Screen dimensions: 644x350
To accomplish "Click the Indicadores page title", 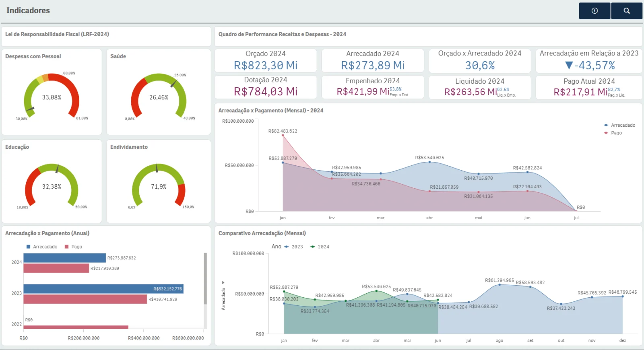I will (28, 10).
